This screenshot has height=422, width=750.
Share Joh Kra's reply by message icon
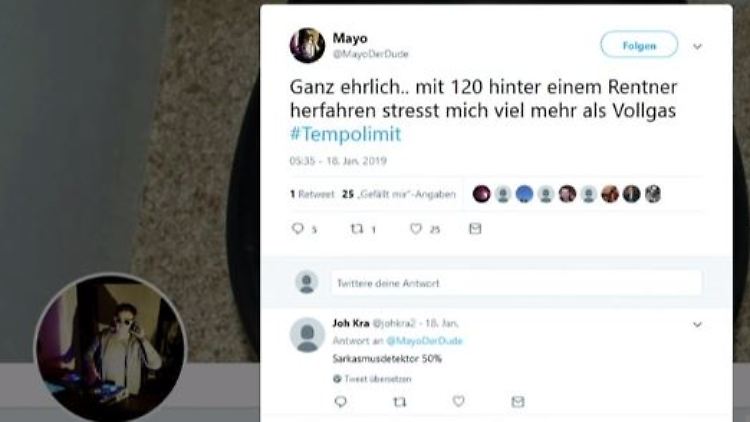pos(518,401)
